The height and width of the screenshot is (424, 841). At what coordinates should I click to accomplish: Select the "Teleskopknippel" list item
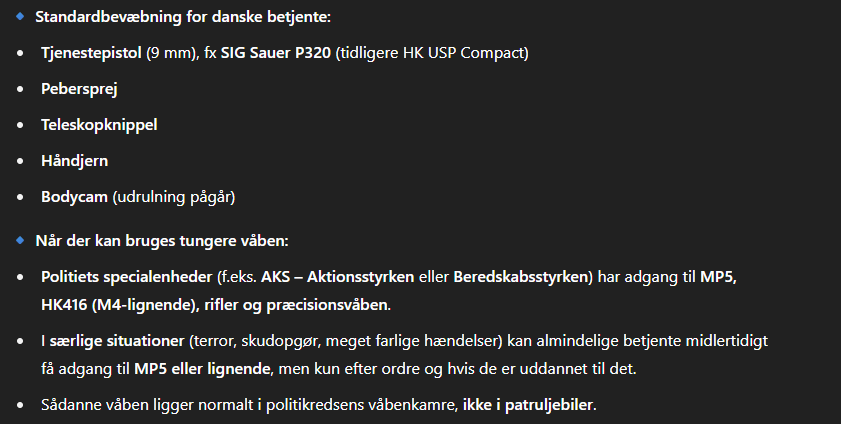(x=99, y=125)
